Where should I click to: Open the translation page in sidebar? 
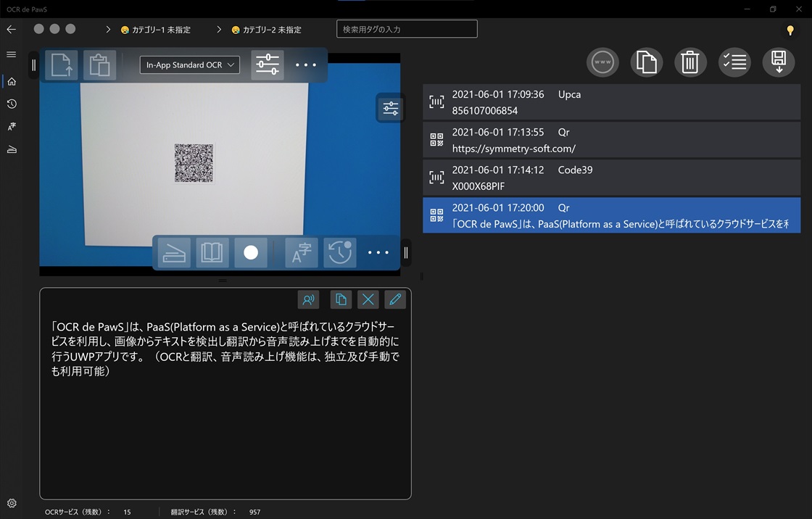pos(12,126)
